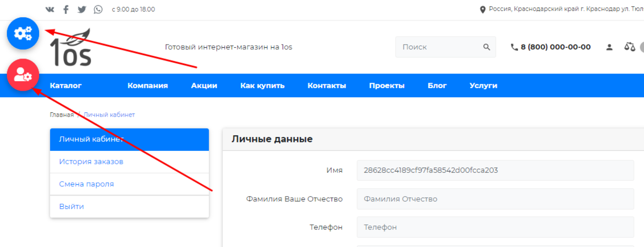Click the location pin icon near address
The height and width of the screenshot is (247, 644).
(482, 10)
